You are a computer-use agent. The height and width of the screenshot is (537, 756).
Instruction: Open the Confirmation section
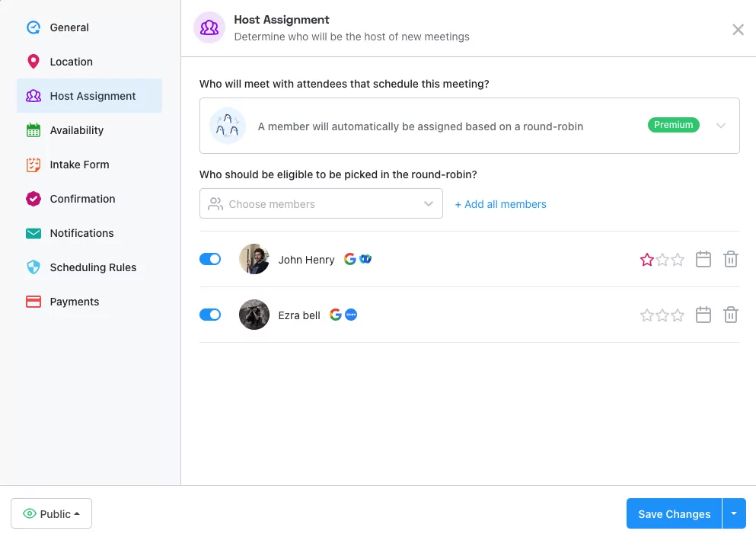click(x=33, y=199)
